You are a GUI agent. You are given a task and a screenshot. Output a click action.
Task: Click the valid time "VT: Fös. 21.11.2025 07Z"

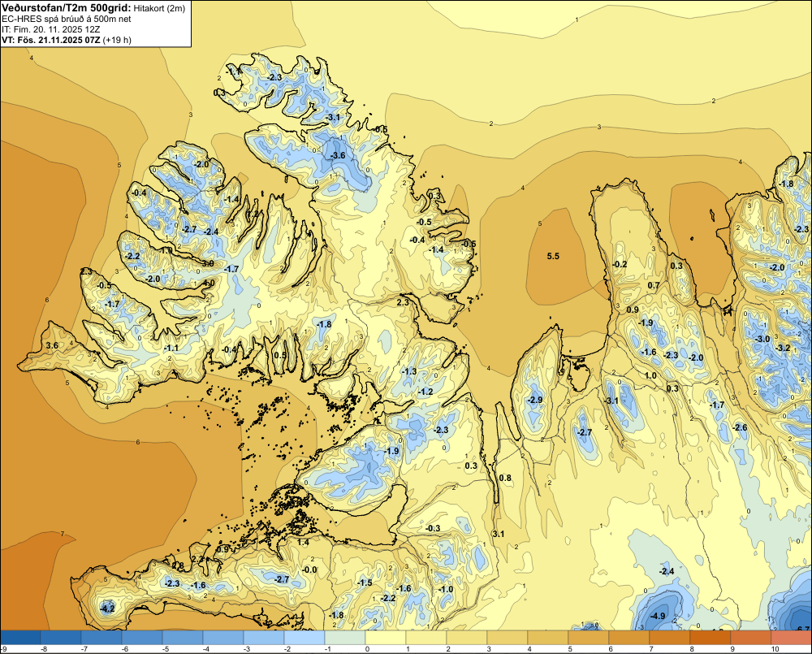[x=51, y=40]
